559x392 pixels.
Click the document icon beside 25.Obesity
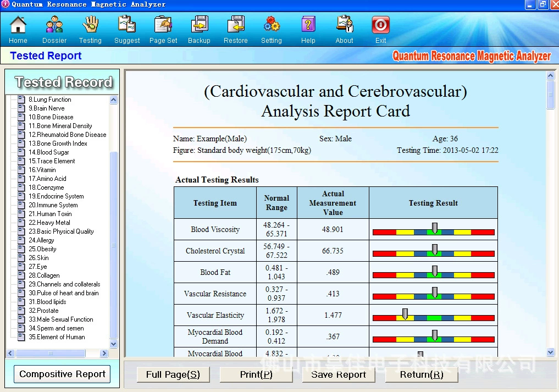click(x=21, y=249)
